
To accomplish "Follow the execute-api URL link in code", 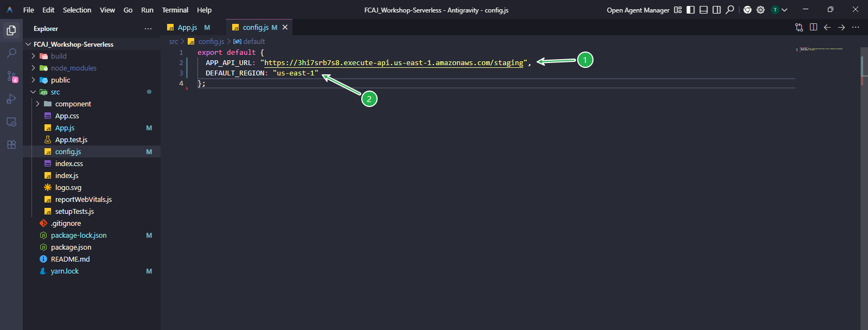I will pyautogui.click(x=394, y=63).
